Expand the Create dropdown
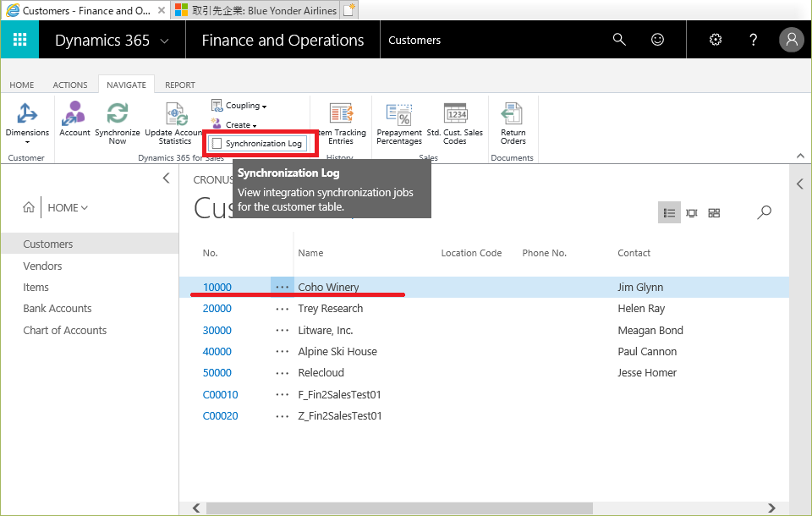Image resolution: width=812 pixels, height=516 pixels. coord(234,125)
